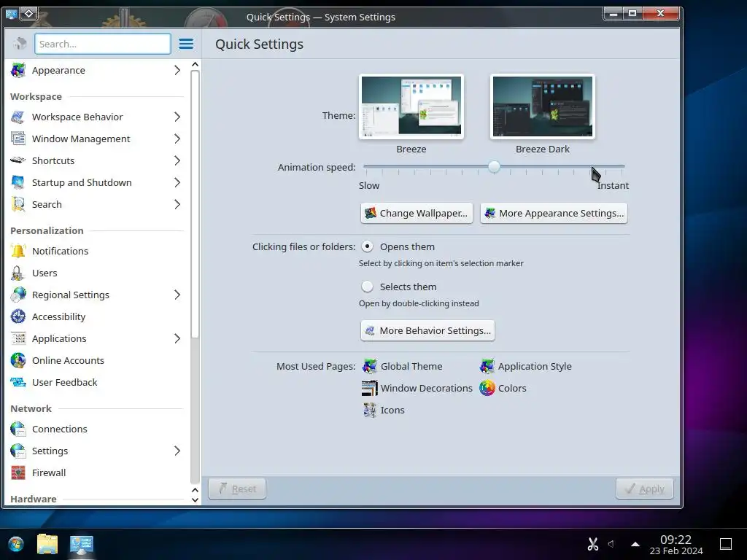
Task: Open the Accessibility icon
Action: [18, 316]
